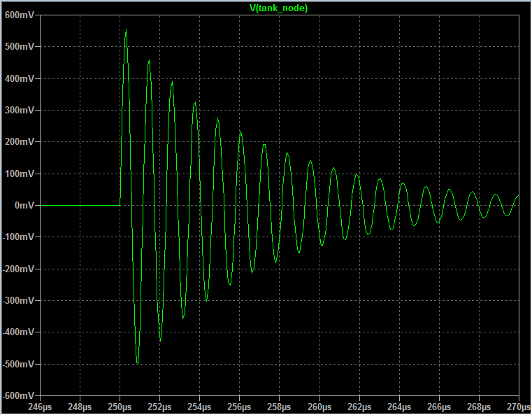
Task: Click the 400mV y-axis label
Action: pyautogui.click(x=20, y=78)
